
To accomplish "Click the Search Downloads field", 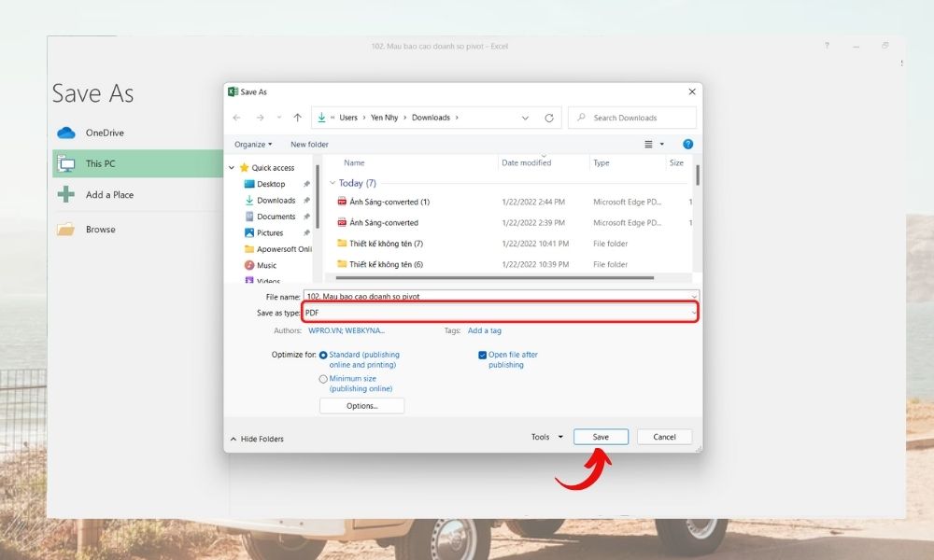I will tap(632, 118).
